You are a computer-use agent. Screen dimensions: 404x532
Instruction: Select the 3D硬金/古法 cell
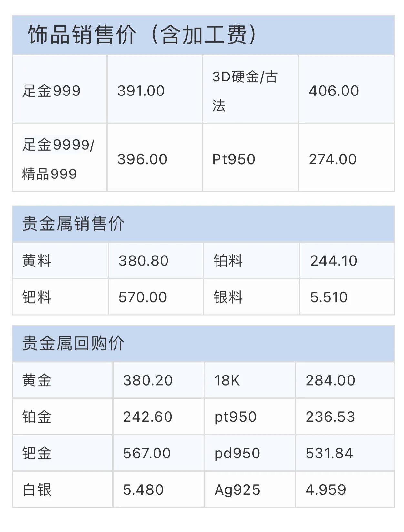pos(245,91)
